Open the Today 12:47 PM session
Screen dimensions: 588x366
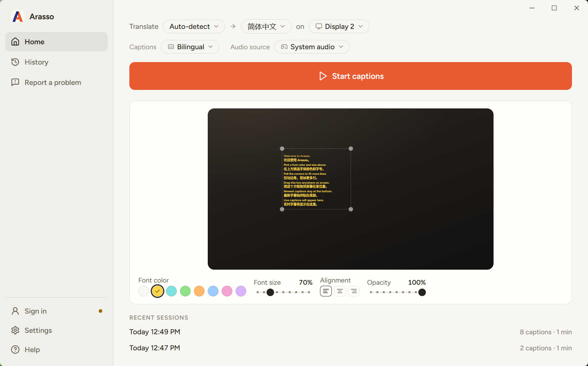(351, 348)
